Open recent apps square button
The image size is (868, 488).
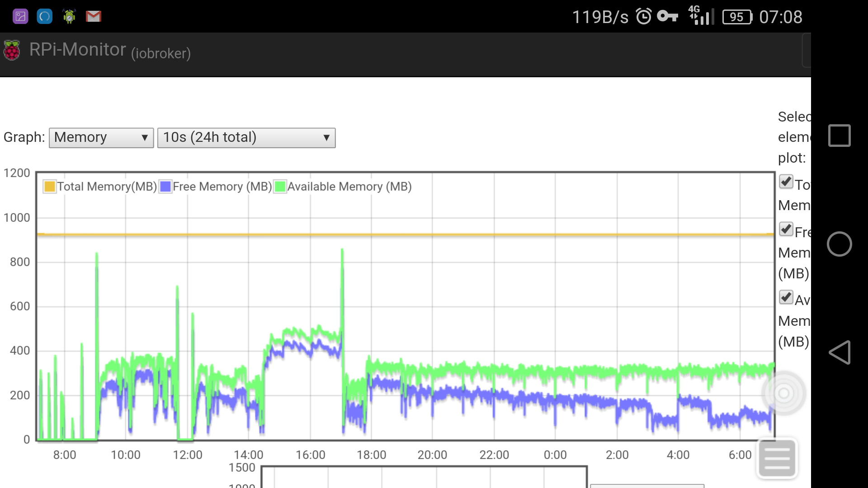pyautogui.click(x=839, y=136)
